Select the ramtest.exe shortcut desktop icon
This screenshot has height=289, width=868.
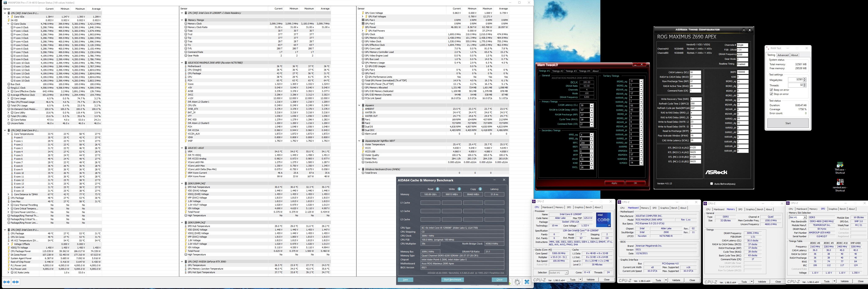(x=840, y=185)
